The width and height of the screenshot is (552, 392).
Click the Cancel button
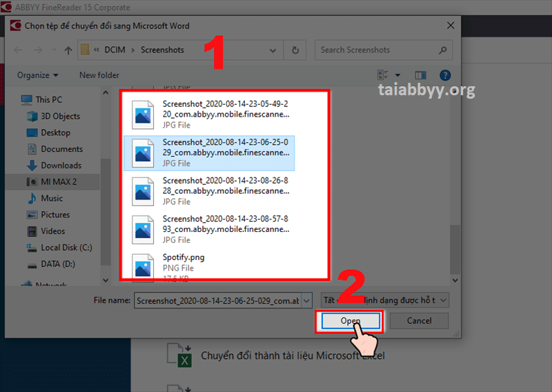point(419,321)
